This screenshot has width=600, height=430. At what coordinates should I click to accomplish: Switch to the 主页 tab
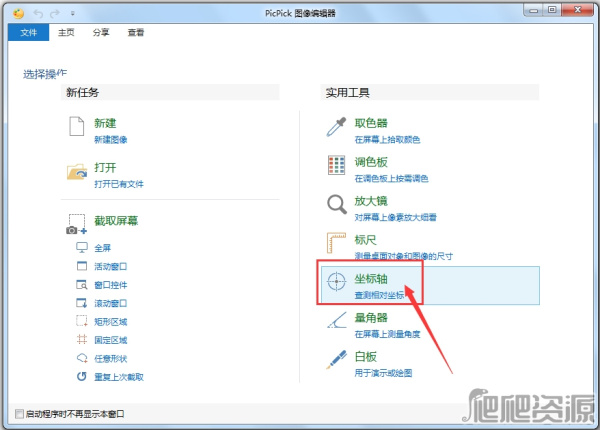(x=66, y=33)
